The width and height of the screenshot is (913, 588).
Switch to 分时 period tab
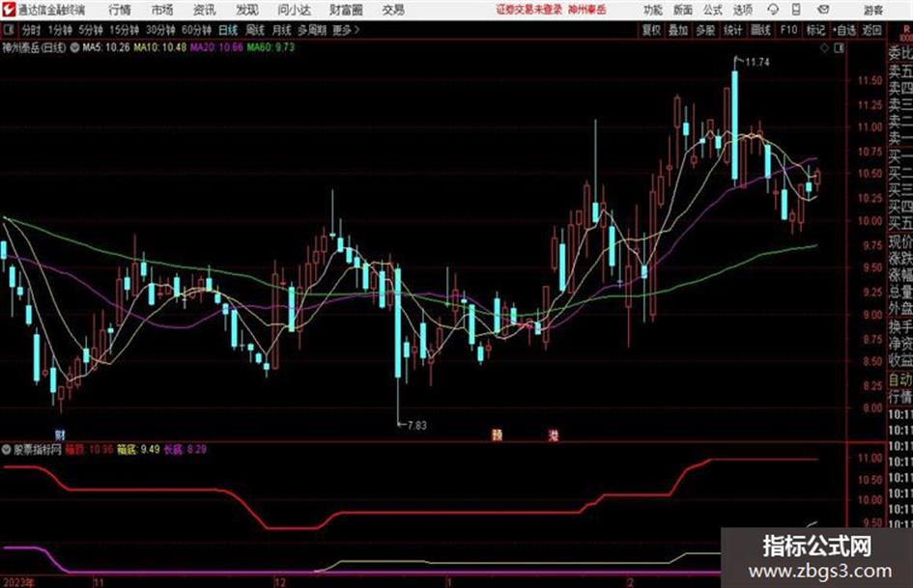pyautogui.click(x=32, y=30)
